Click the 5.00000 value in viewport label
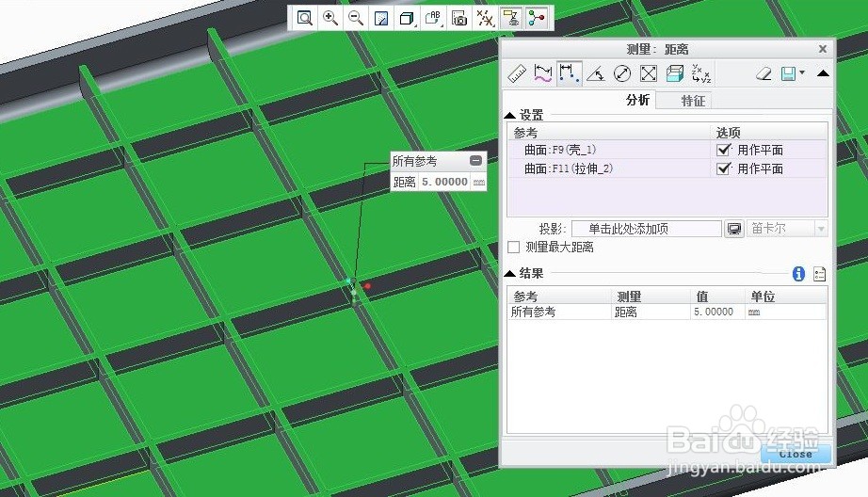 coord(444,182)
